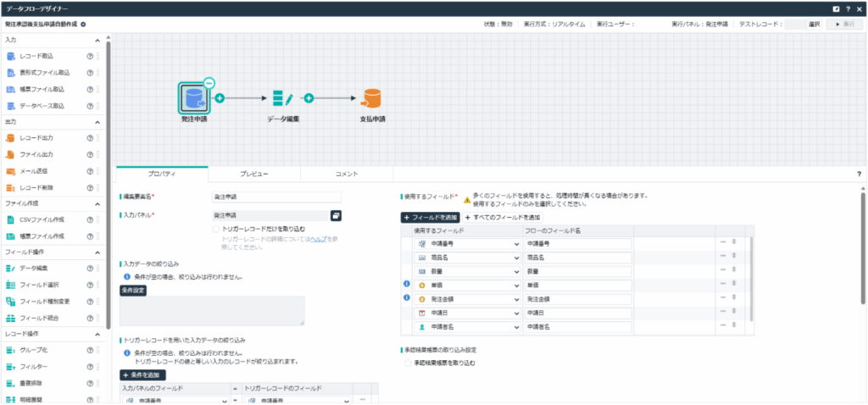868x405 pixels.
Task: Open the 入力パネル selection dialog icon
Action: point(336,215)
